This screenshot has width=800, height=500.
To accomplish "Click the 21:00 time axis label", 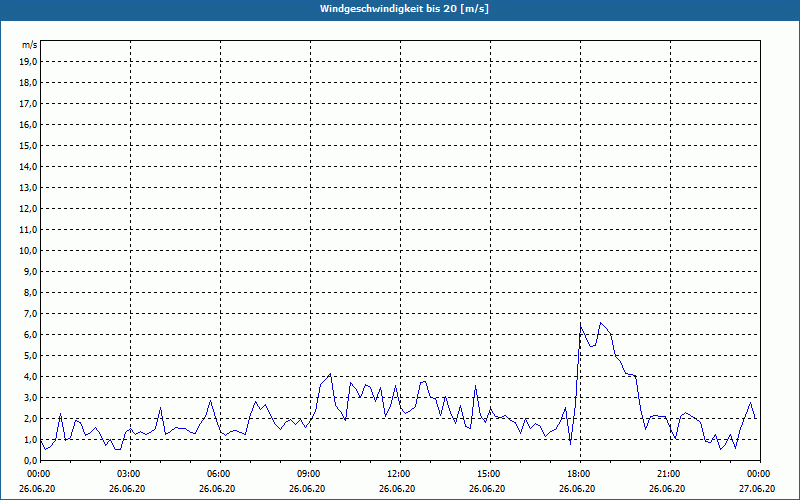I will coord(670,474).
